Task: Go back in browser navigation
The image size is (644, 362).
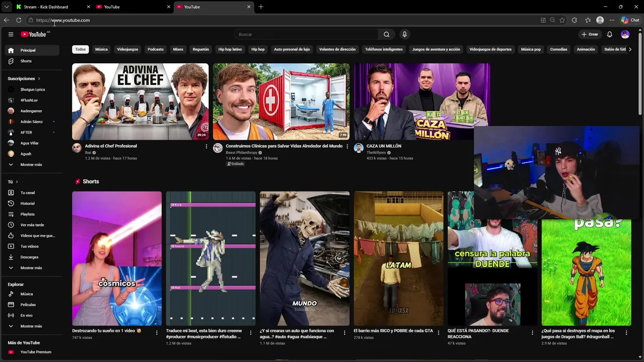Action: tap(6, 20)
